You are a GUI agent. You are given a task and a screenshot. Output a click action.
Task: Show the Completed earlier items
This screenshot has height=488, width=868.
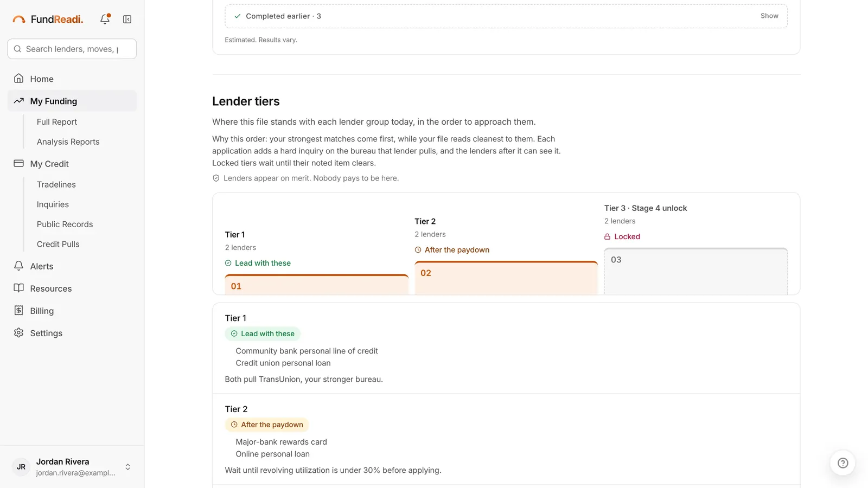pyautogui.click(x=769, y=16)
